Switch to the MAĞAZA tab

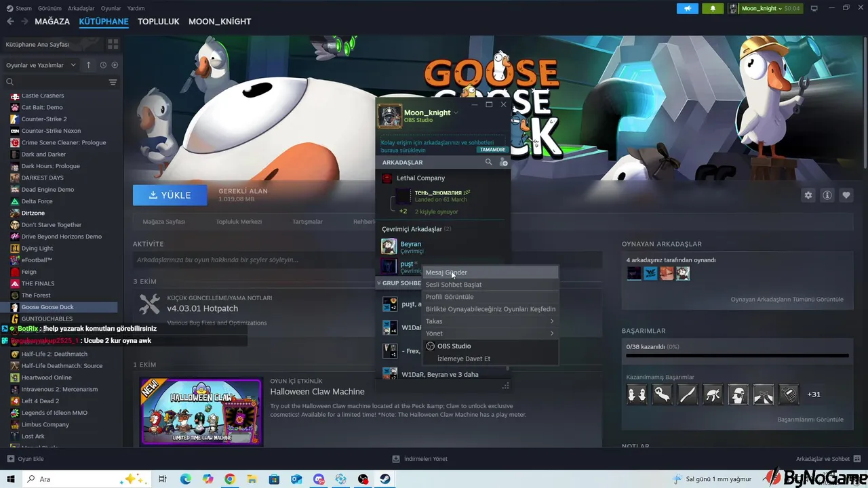tap(52, 22)
